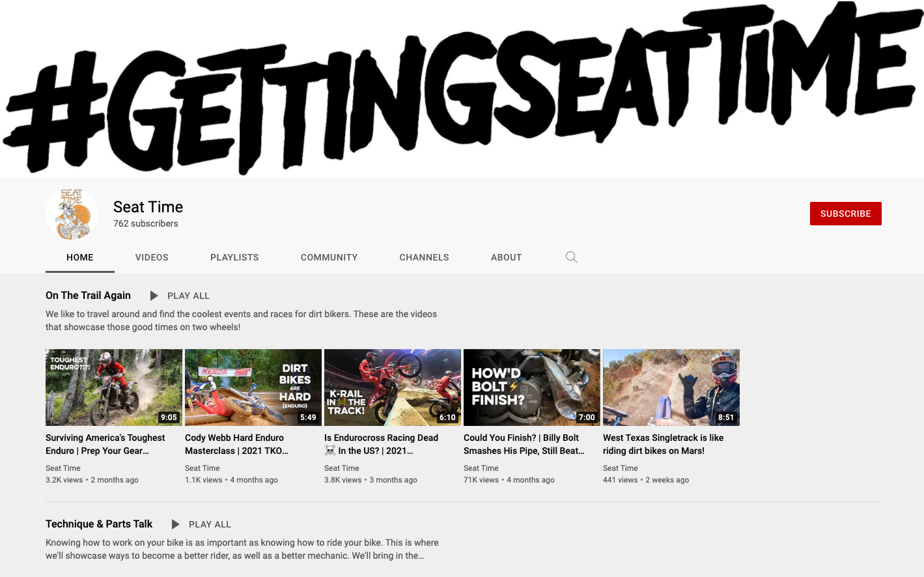Open the Technique & Parts Talk heading
This screenshot has width=924, height=577.
[99, 524]
